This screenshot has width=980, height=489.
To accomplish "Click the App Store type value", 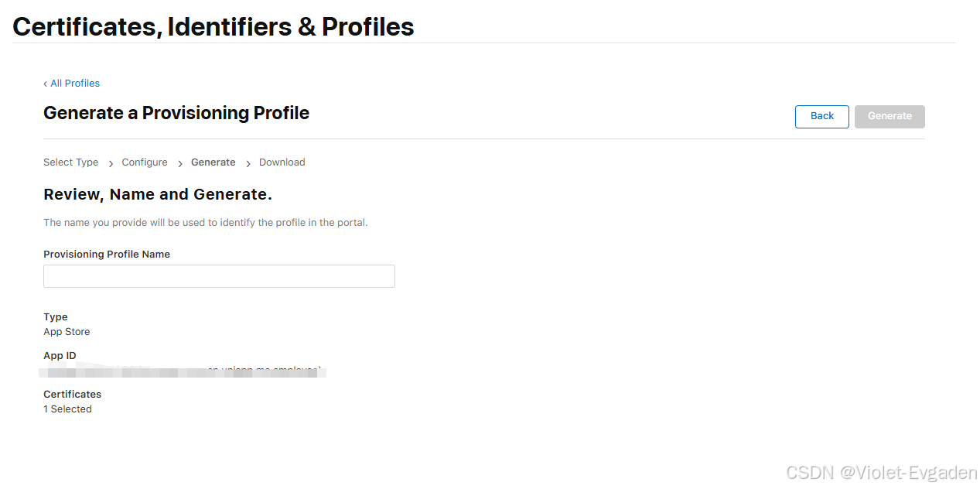I will click(x=67, y=332).
